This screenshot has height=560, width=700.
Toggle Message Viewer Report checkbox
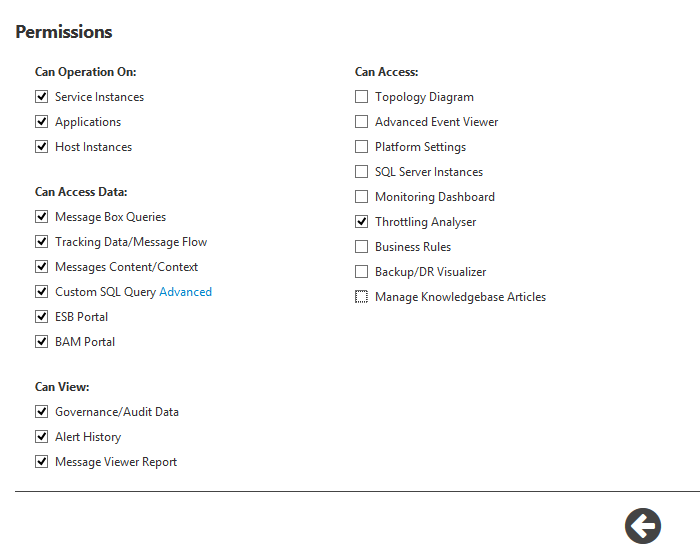tap(42, 462)
